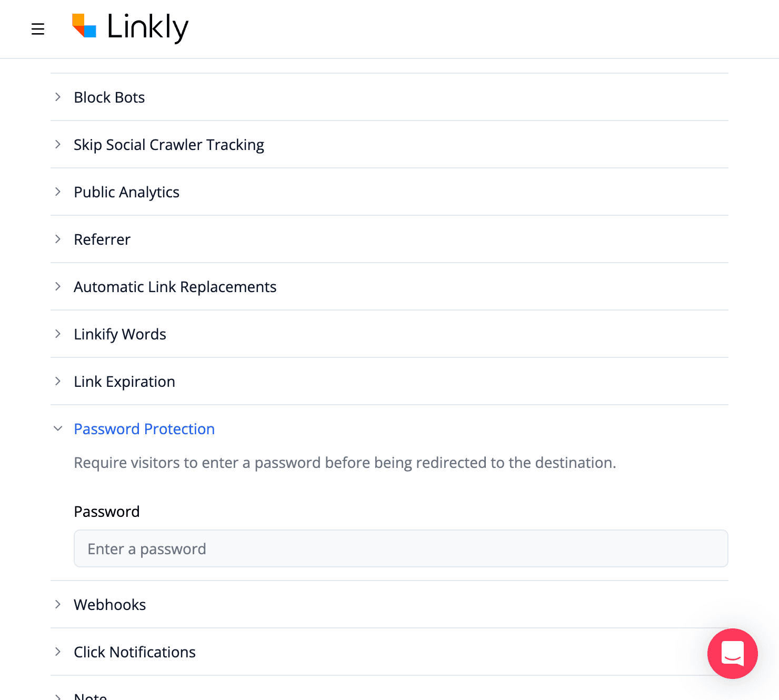Expand the Webhooks section
This screenshot has width=779, height=700.
(109, 604)
